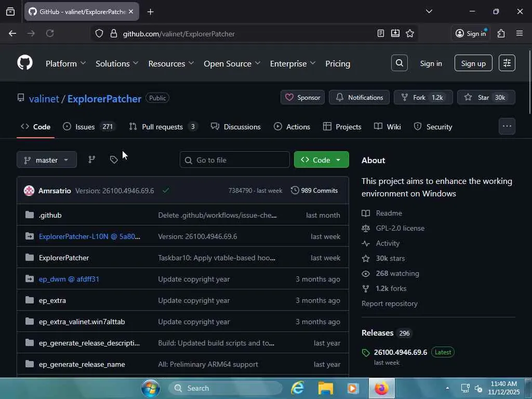Open the appearance settings sliders icon

tap(507, 63)
